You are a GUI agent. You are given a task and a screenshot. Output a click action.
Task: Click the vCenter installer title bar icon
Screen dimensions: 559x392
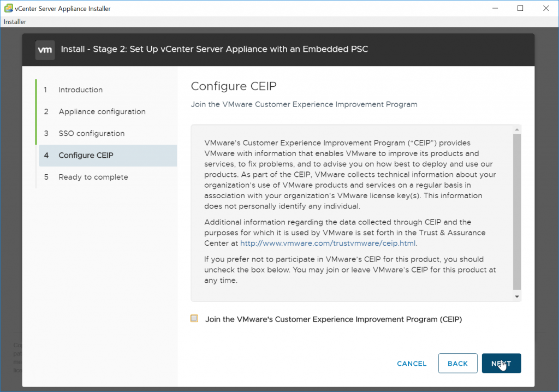tap(9, 8)
